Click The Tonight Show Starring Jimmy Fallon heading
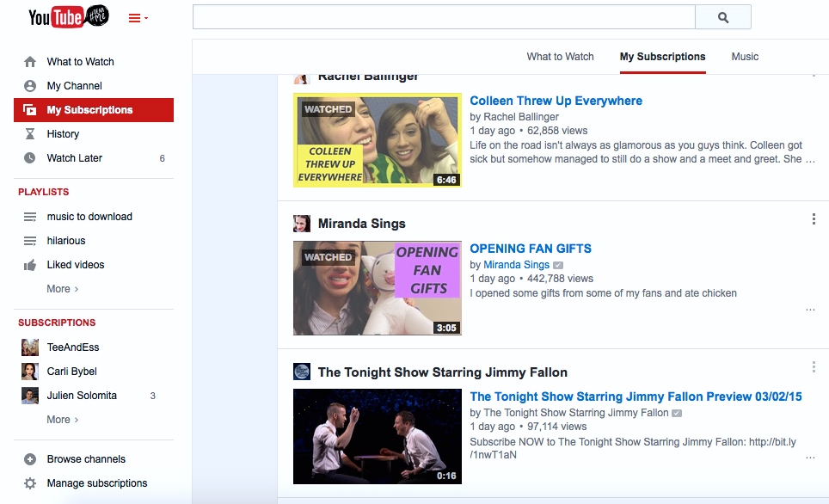 pyautogui.click(x=443, y=372)
